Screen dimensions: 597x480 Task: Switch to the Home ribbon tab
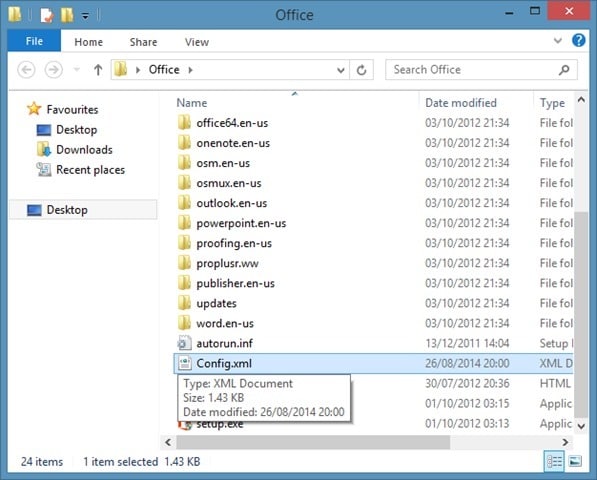(x=88, y=42)
